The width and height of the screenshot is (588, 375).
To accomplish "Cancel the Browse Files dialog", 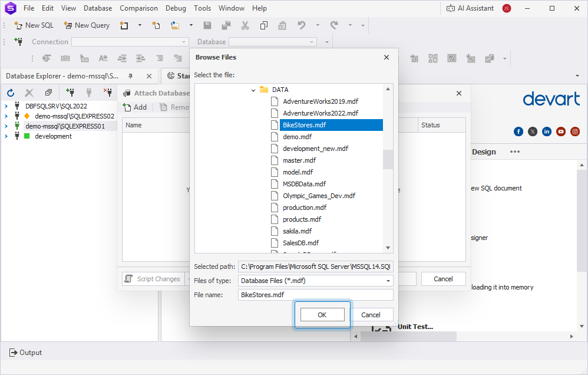I will [371, 315].
